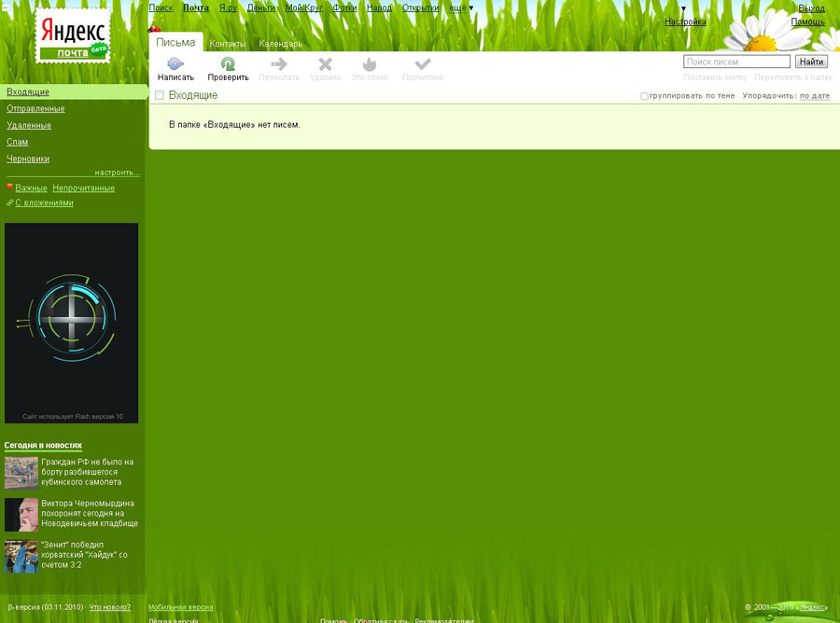
Task: Expand the ещё services dropdown
Action: pyautogui.click(x=461, y=8)
